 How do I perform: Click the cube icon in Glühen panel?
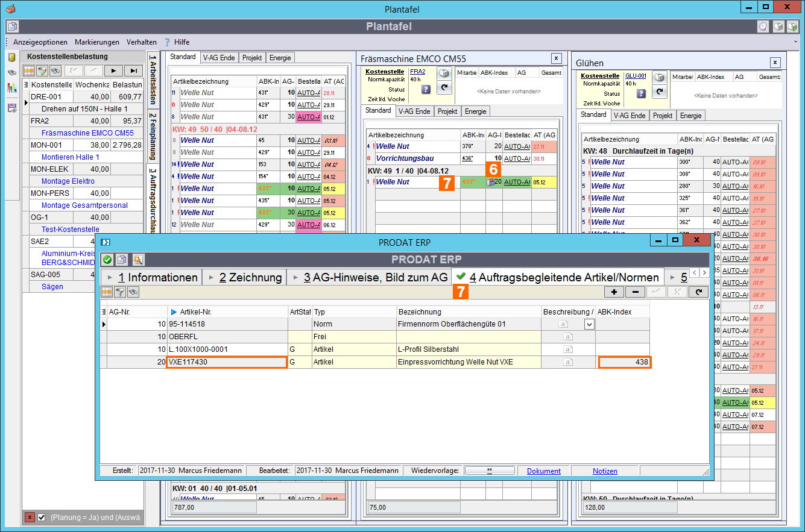pyautogui.click(x=660, y=77)
